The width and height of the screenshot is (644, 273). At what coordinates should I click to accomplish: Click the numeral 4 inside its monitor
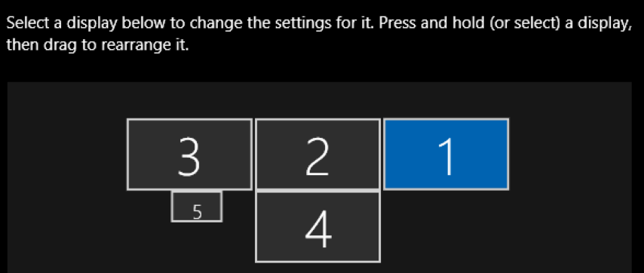pyautogui.click(x=318, y=229)
